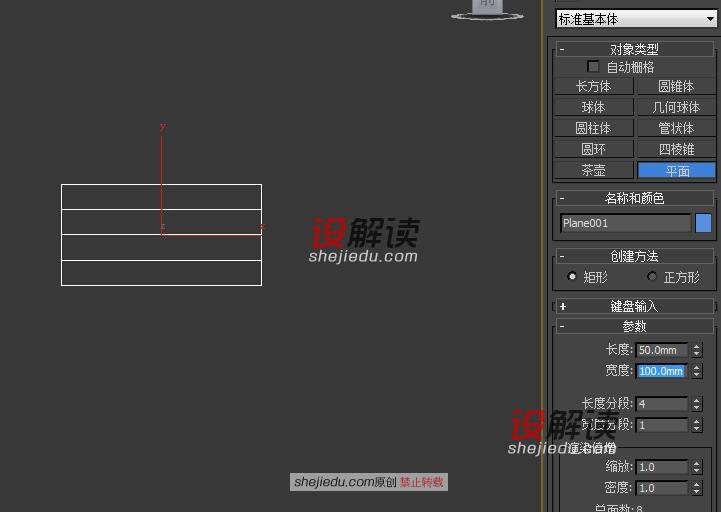Expand the 键盘输入 rollout
Viewport: 721px width, 512px height.
click(x=635, y=306)
